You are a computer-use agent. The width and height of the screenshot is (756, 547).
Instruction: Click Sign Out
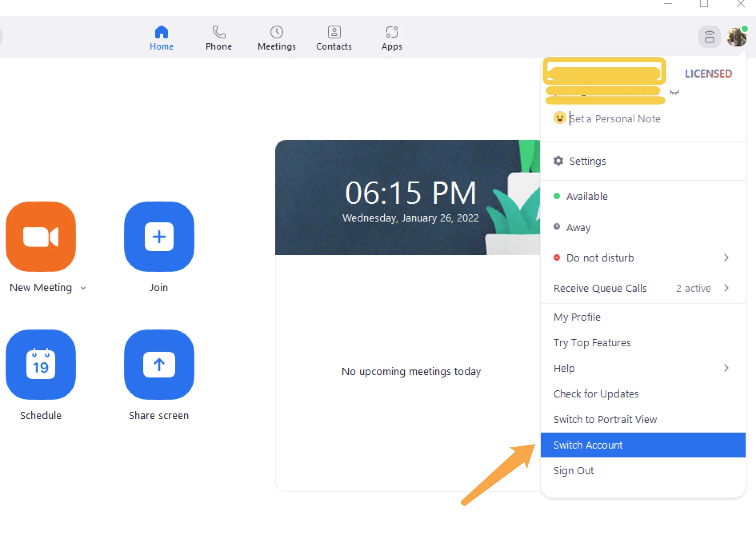(643, 471)
